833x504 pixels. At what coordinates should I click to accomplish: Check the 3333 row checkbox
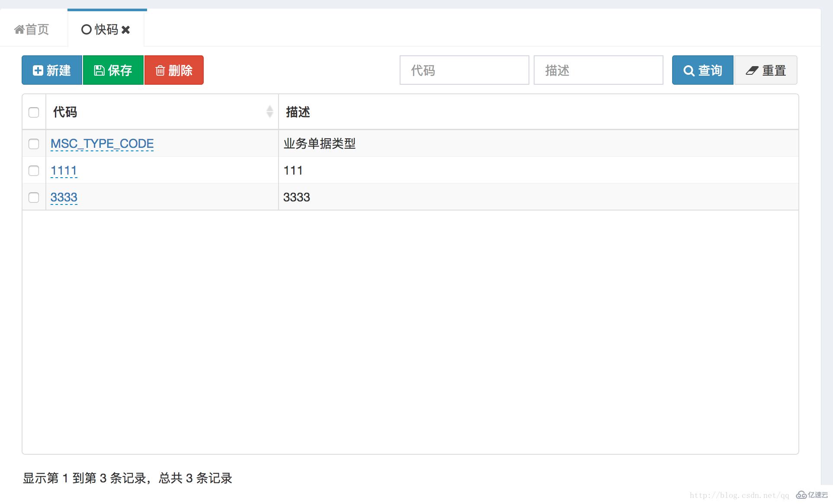(x=34, y=198)
